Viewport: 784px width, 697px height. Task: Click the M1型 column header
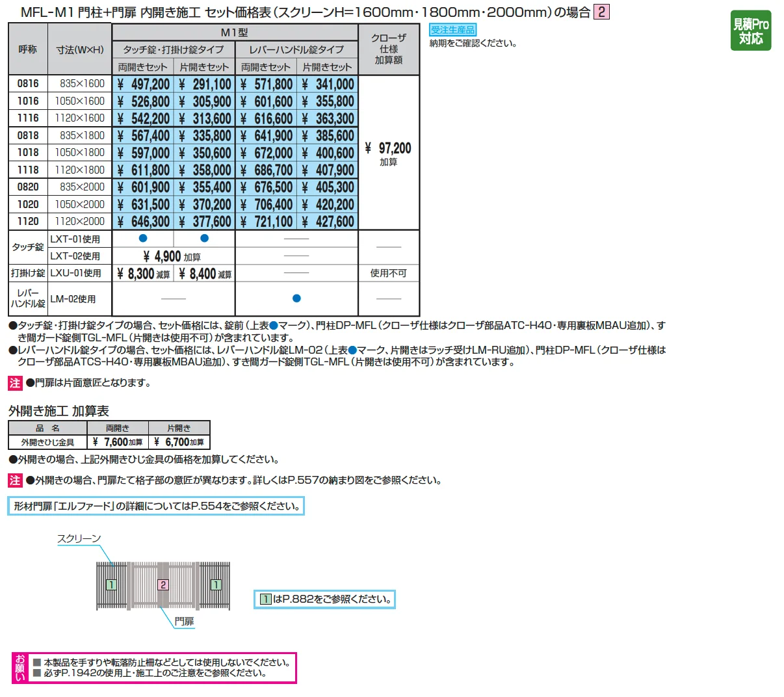click(235, 33)
